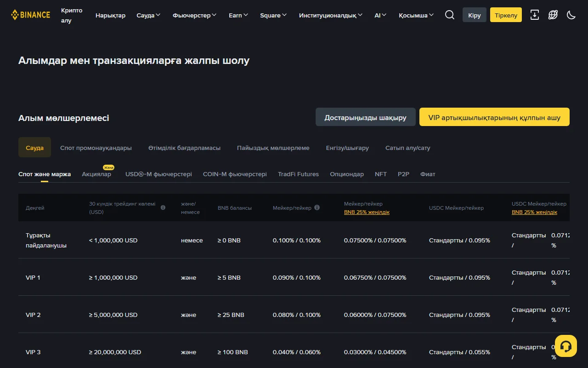Click the 0.040% / 0.060% fee cell
Image resolution: width=588 pixels, height=368 pixels.
tap(297, 352)
